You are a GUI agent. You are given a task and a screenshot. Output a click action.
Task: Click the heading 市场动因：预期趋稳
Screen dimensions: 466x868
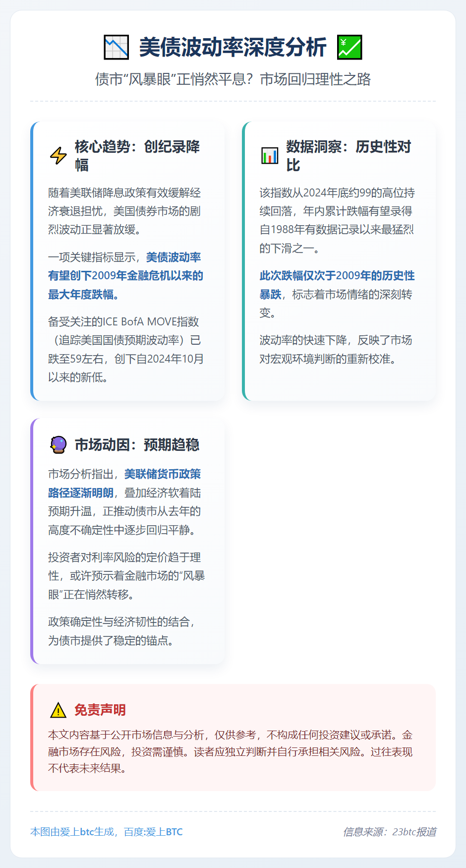[x=137, y=445]
